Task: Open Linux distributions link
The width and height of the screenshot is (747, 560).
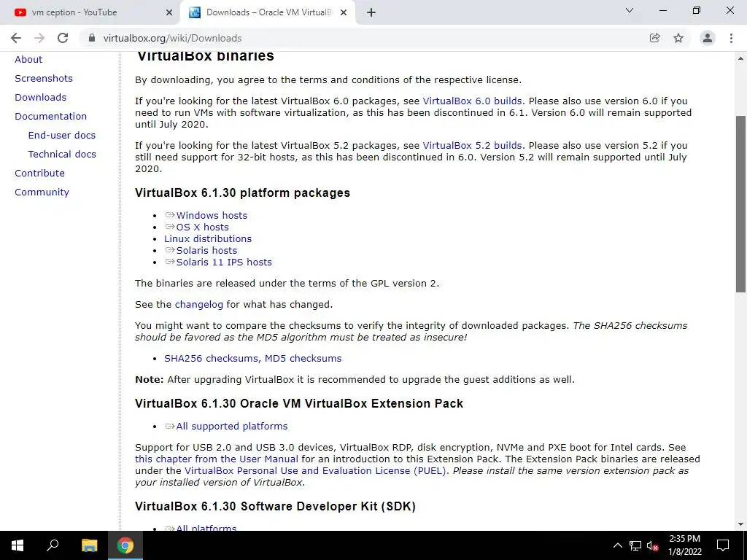Action: pyautogui.click(x=208, y=238)
